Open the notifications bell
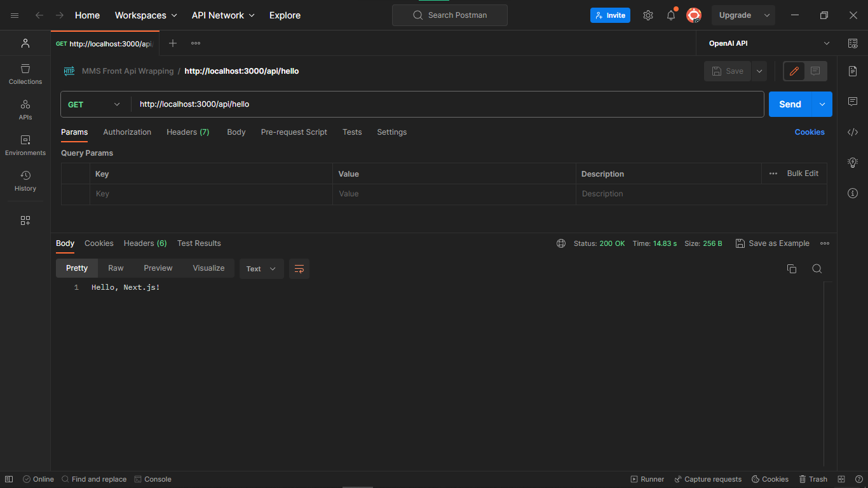 (671, 15)
